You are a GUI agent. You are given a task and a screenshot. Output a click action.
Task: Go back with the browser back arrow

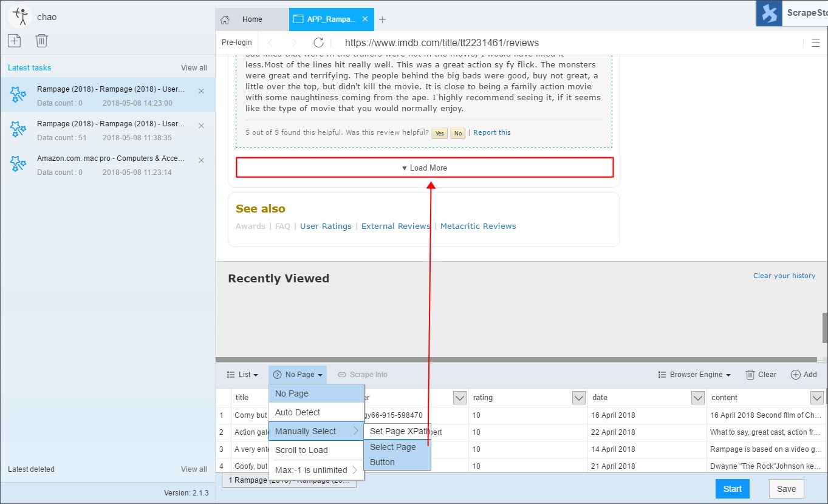pyautogui.click(x=271, y=43)
